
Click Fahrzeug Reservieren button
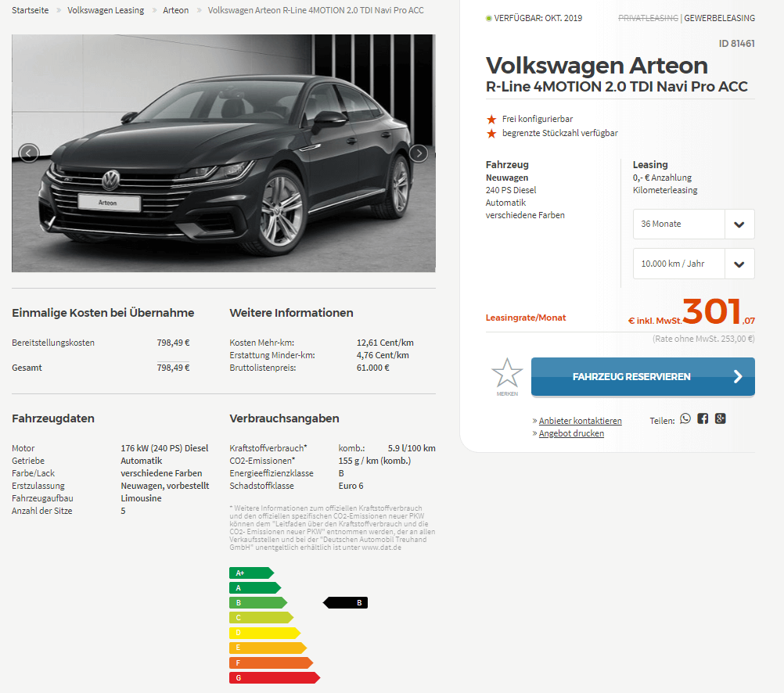(x=642, y=376)
